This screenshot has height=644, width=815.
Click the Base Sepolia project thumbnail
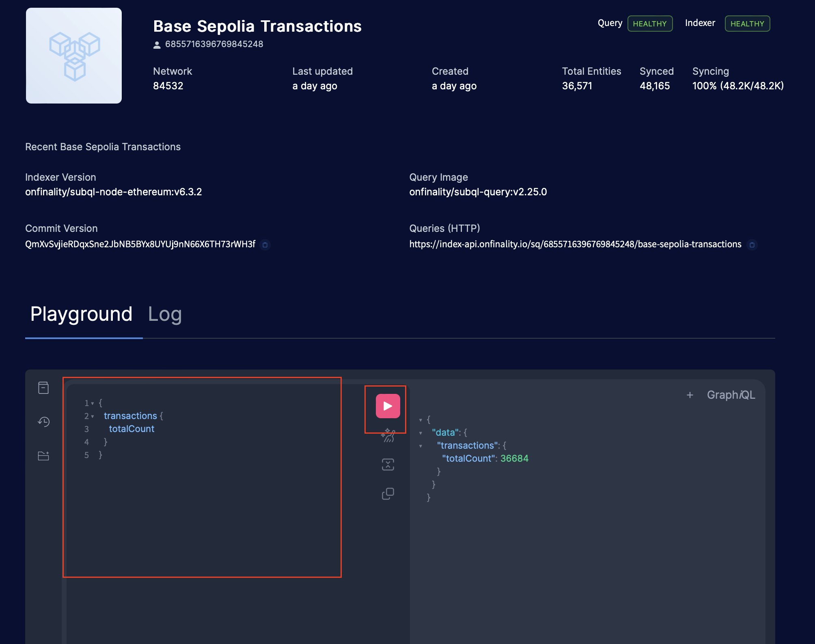(x=74, y=56)
